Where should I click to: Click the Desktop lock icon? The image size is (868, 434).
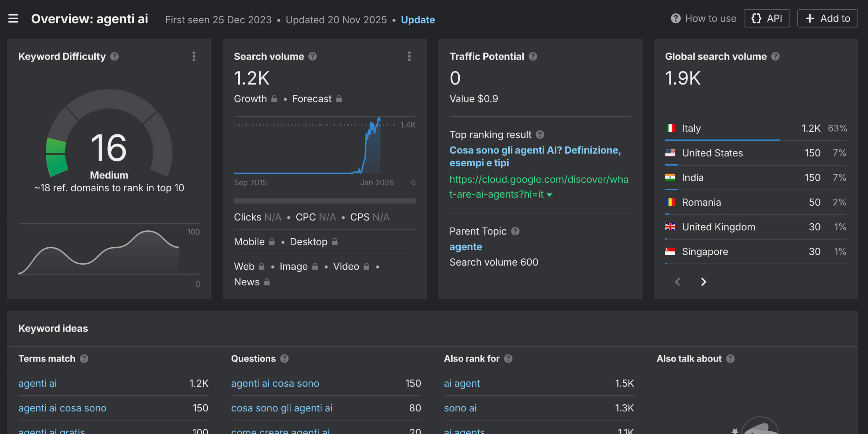tap(335, 242)
